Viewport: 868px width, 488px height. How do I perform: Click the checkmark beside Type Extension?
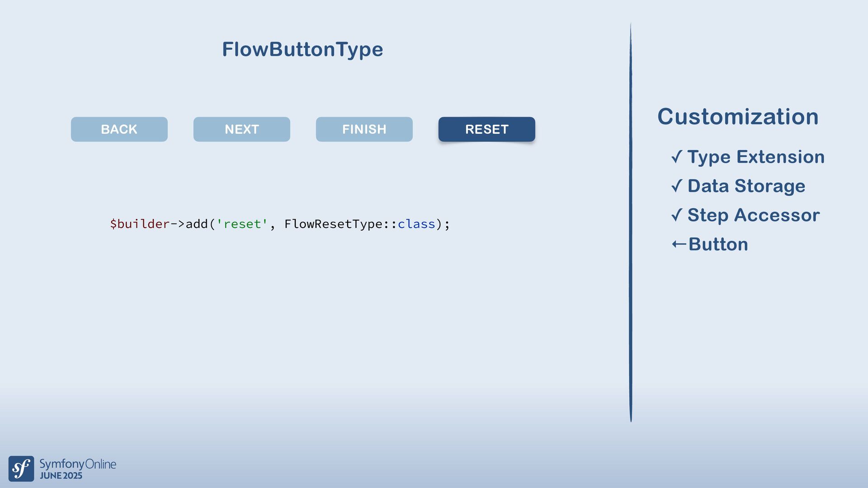pyautogui.click(x=677, y=157)
